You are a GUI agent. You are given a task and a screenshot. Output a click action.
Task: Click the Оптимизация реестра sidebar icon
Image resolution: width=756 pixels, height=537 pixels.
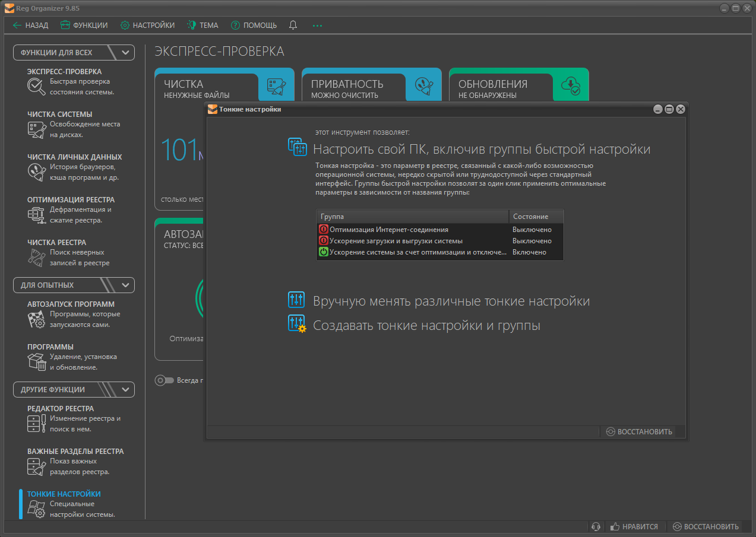(36, 215)
